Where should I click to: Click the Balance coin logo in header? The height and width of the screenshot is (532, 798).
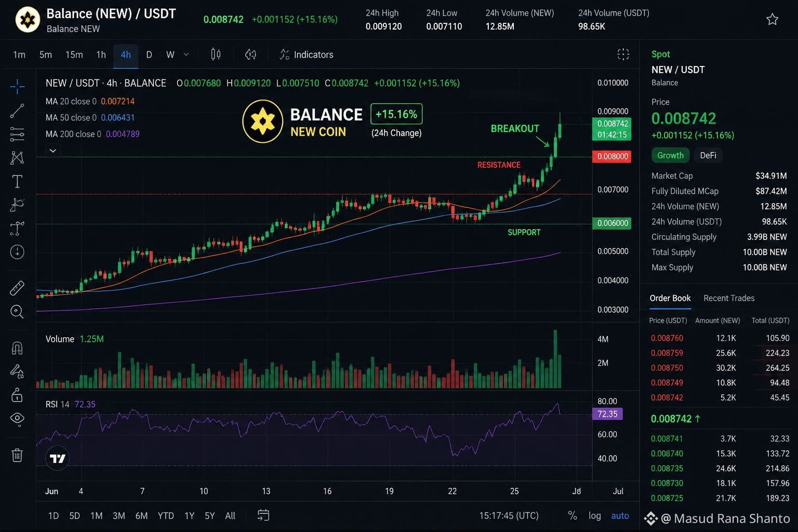pos(28,20)
